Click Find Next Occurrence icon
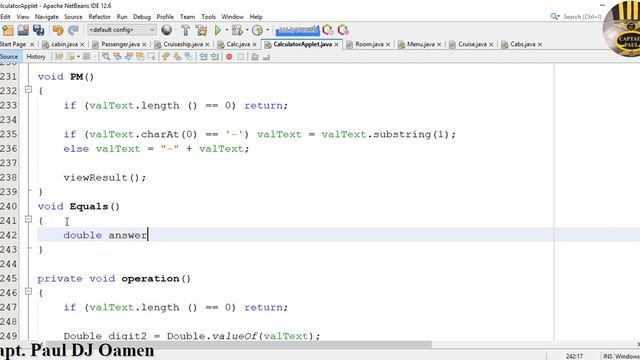The image size is (640, 360). click(x=129, y=57)
